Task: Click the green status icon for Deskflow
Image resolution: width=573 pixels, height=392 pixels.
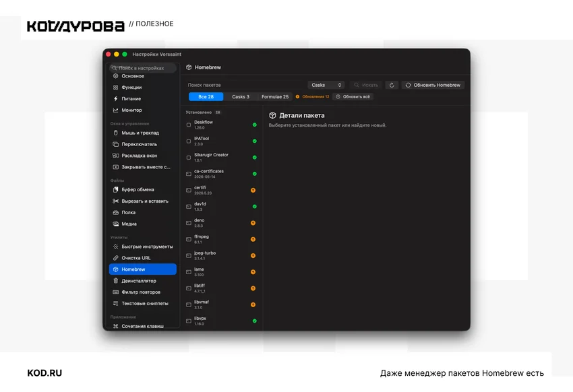Action: point(254,125)
